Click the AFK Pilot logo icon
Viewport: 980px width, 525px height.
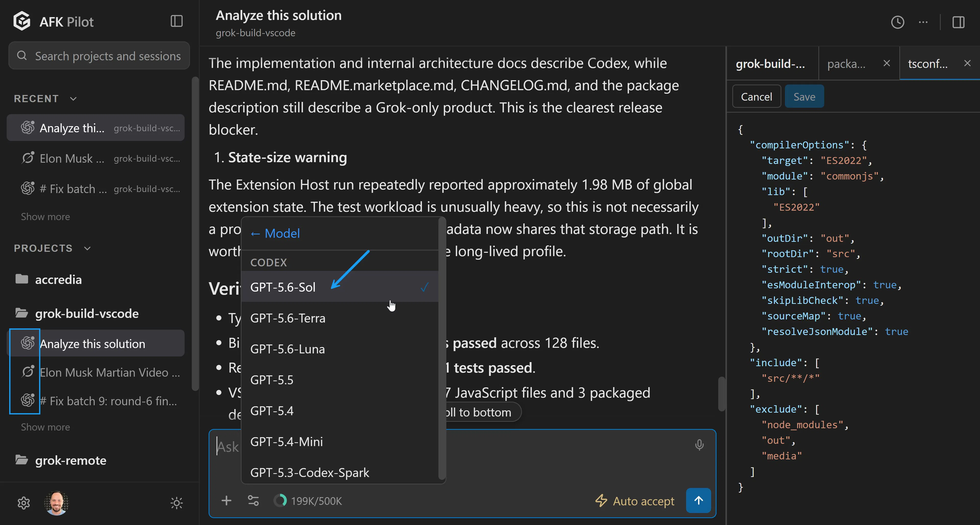(22, 21)
